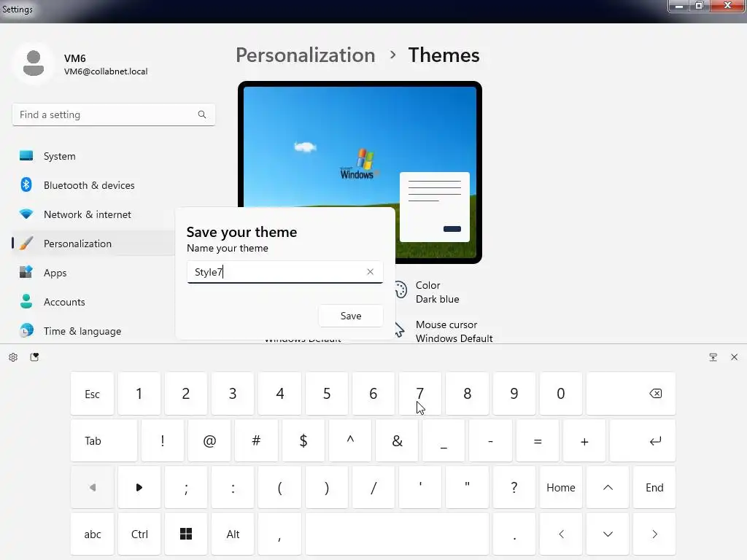This screenshot has height=560, width=747.
Task: Open touch keyboard settings gear icon
Action: 13,357
